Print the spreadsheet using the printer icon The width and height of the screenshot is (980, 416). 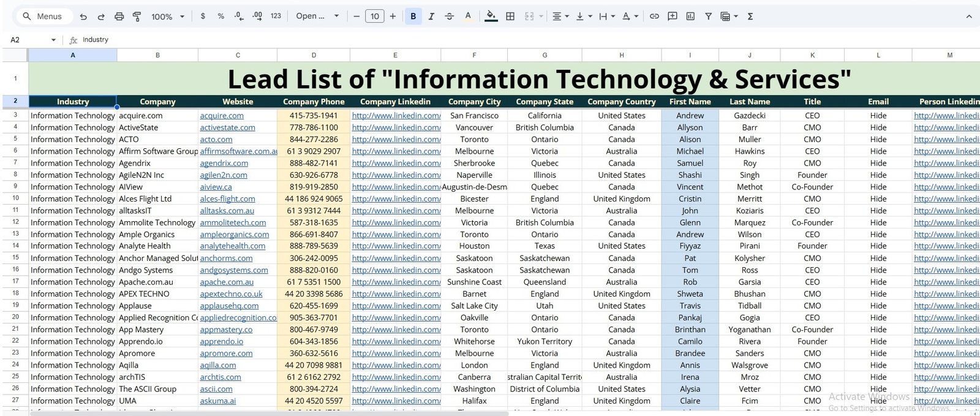119,17
